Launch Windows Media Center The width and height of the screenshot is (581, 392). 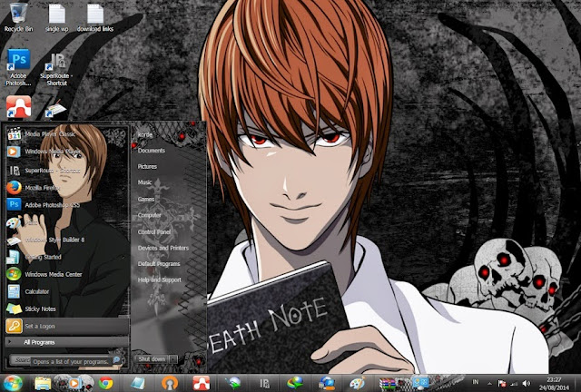(x=66, y=274)
